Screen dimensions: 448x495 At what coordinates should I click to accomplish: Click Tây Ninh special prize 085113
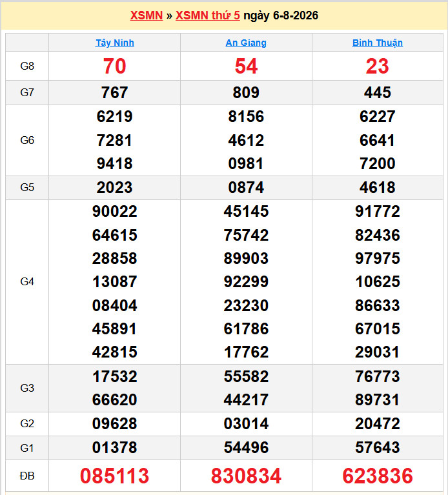pos(115,476)
